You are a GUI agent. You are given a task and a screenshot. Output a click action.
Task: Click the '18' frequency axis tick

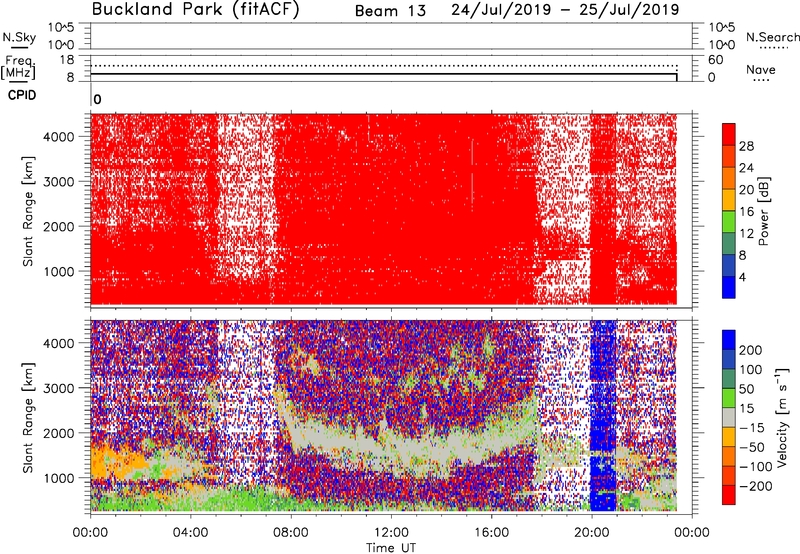[x=67, y=60]
